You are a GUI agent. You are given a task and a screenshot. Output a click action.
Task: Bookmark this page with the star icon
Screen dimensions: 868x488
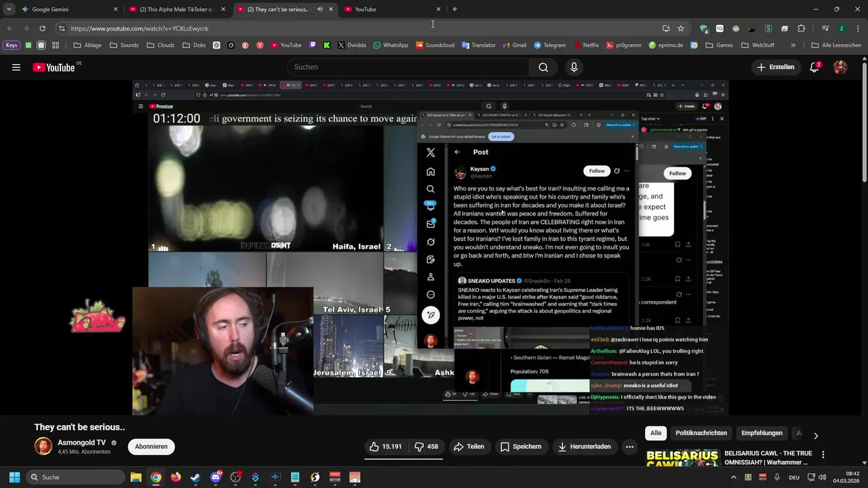pos(681,28)
